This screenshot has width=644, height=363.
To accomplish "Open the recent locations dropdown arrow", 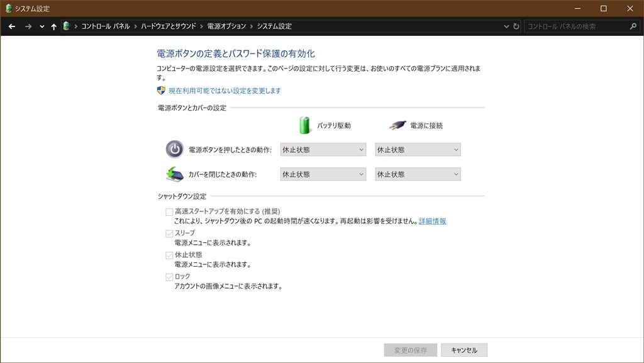I will pos(42,26).
